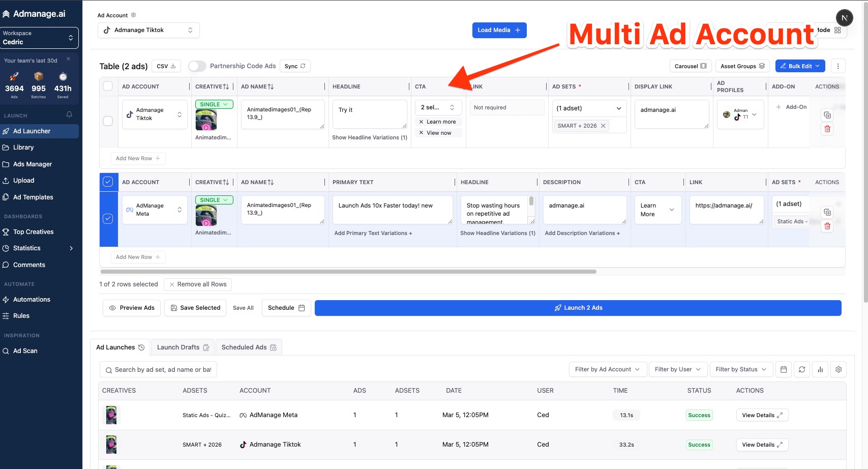Open the launches bar chart icon
Viewport: 868px width, 469px height.
point(820,370)
